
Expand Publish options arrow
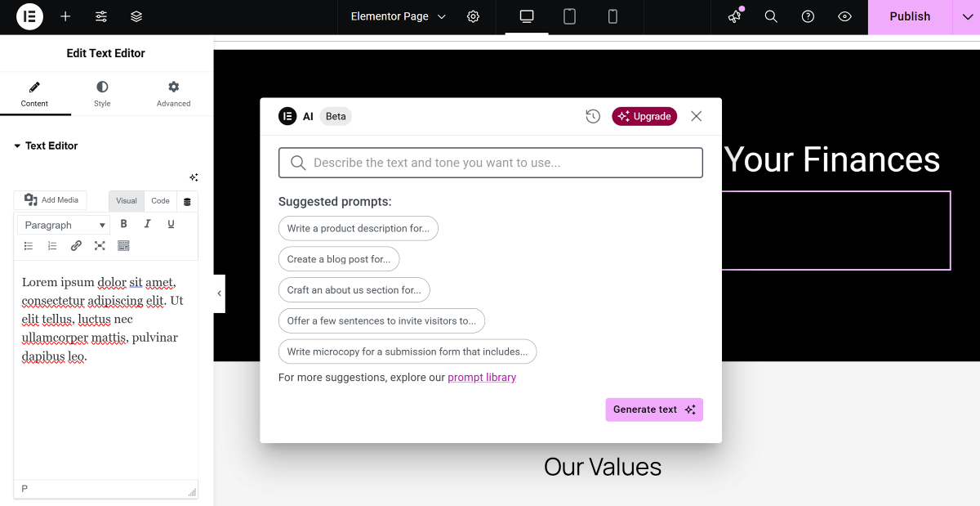pos(964,16)
